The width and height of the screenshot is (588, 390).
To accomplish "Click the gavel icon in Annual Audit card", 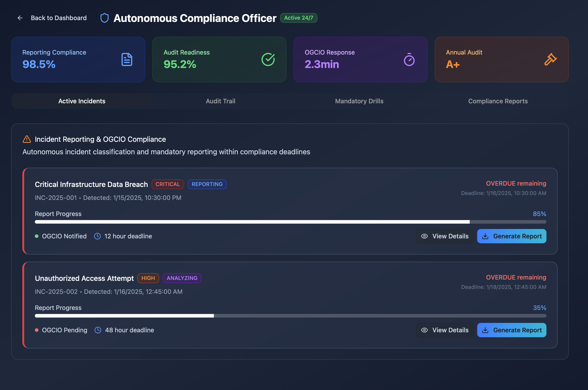I will click(x=550, y=59).
